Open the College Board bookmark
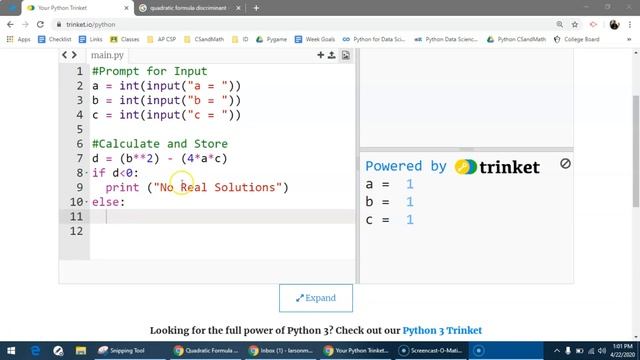This screenshot has height=360, width=640. coord(577,39)
